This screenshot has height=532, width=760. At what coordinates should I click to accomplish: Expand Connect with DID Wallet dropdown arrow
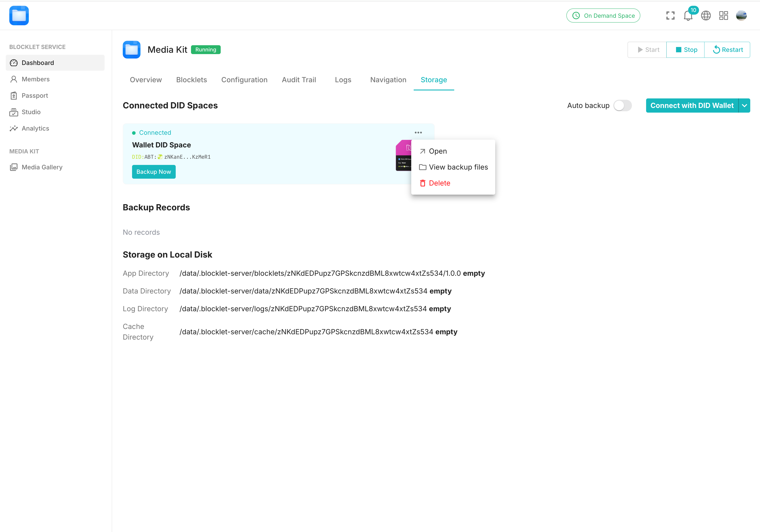coord(744,106)
